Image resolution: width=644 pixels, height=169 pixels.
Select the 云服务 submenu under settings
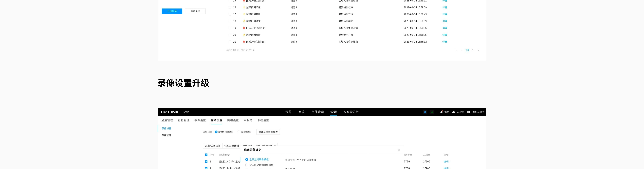click(248, 120)
